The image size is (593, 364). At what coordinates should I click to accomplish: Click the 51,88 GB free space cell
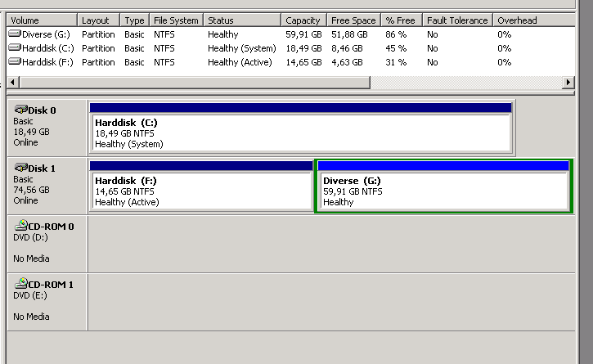pyautogui.click(x=349, y=34)
